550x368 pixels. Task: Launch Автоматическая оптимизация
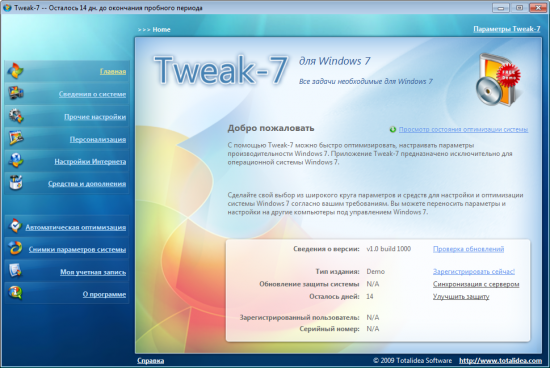(75, 227)
